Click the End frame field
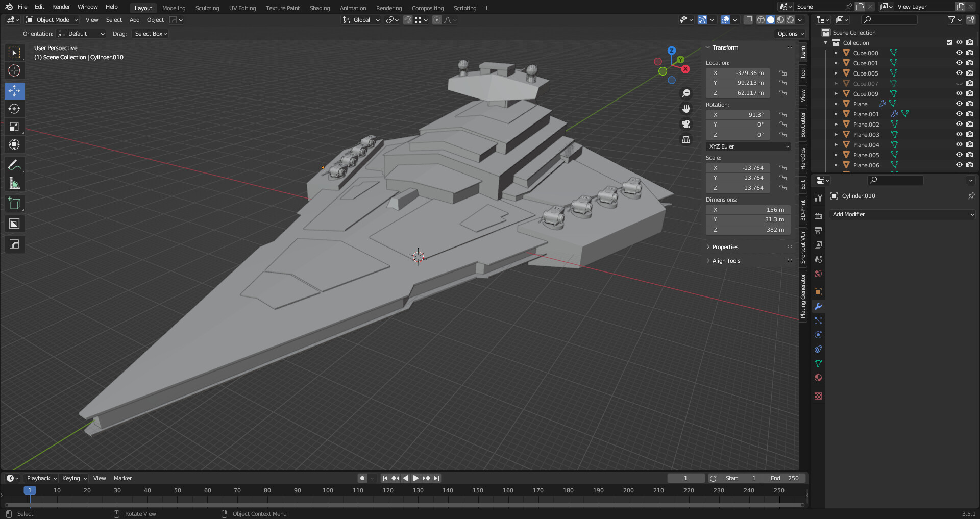This screenshot has width=980, height=519. point(785,478)
